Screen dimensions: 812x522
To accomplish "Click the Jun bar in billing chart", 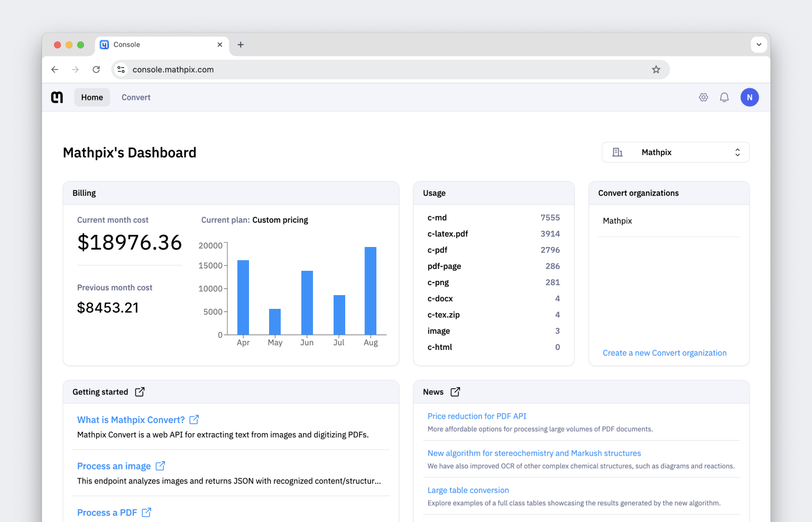I will [307, 303].
